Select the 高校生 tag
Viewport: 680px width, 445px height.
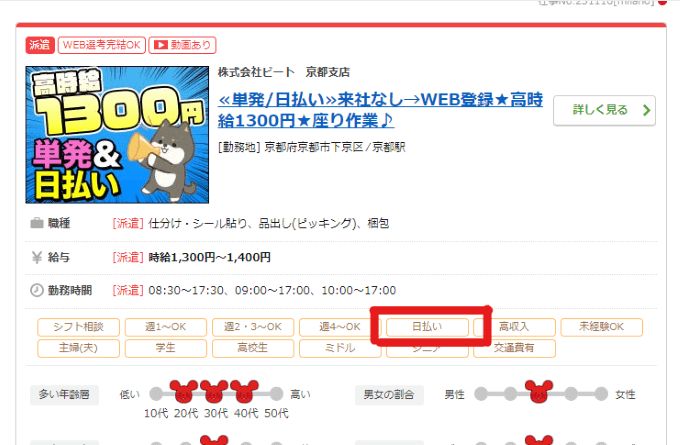253,348
